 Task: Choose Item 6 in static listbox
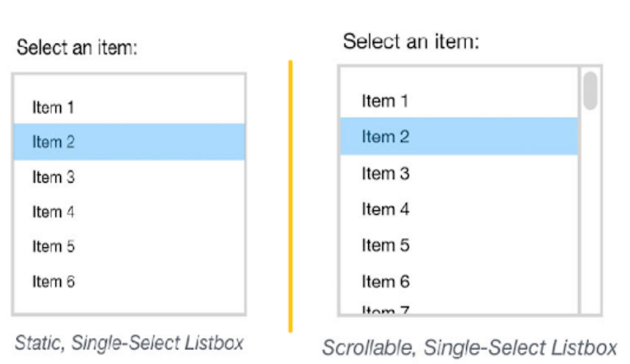[129, 282]
